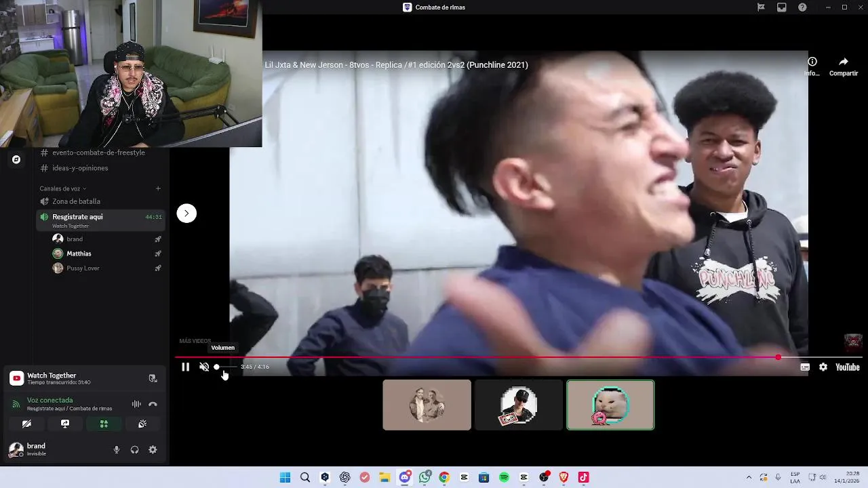Deafen with headphones icon
Viewport: 868px width, 488px height.
(x=134, y=449)
